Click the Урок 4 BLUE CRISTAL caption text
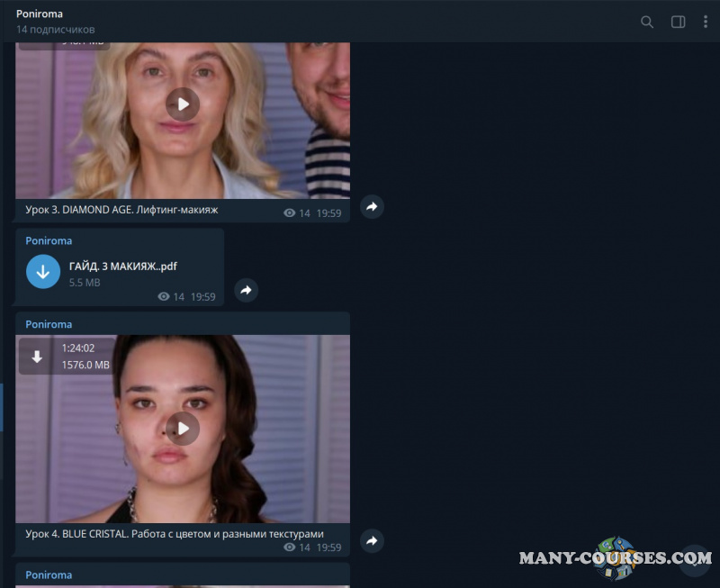This screenshot has width=720, height=588. (175, 533)
